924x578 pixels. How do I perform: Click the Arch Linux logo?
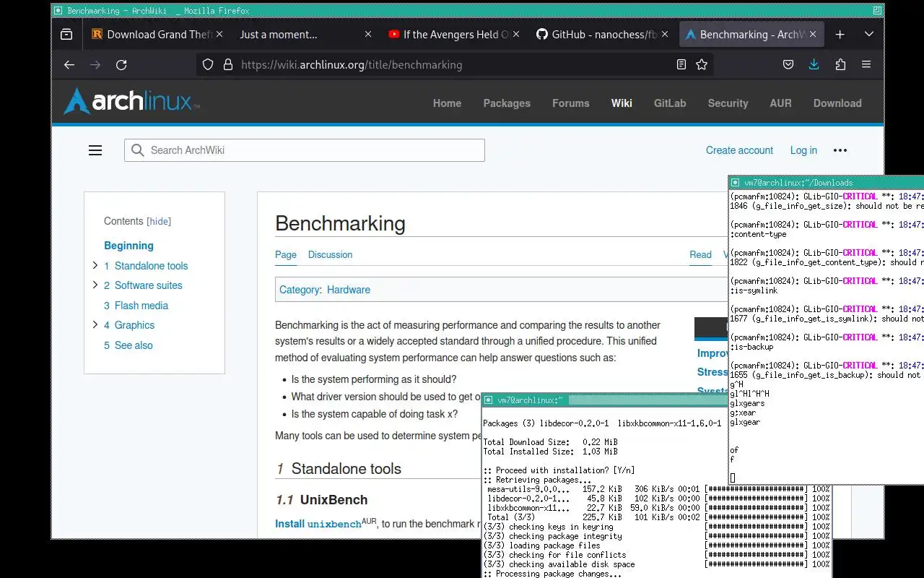pyautogui.click(x=131, y=102)
